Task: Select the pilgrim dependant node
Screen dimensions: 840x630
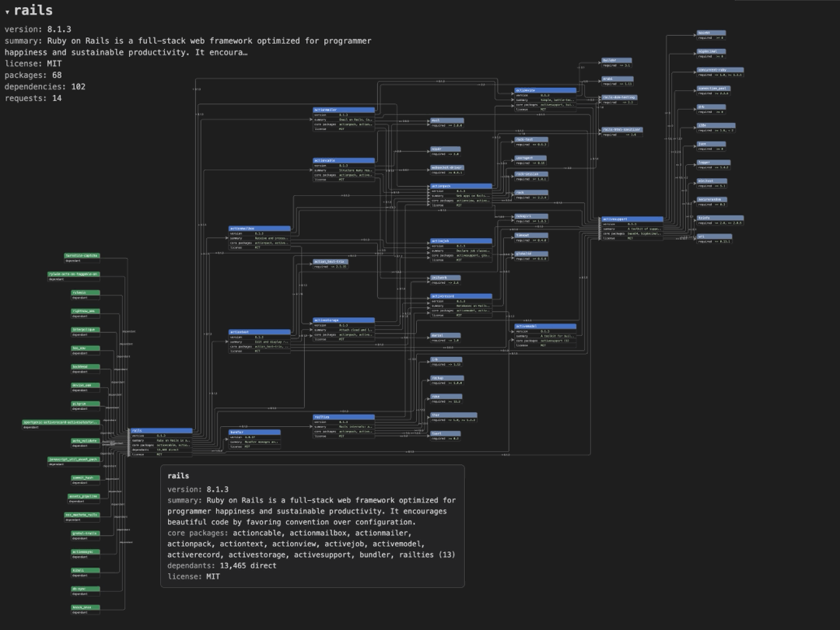Action: pos(86,406)
